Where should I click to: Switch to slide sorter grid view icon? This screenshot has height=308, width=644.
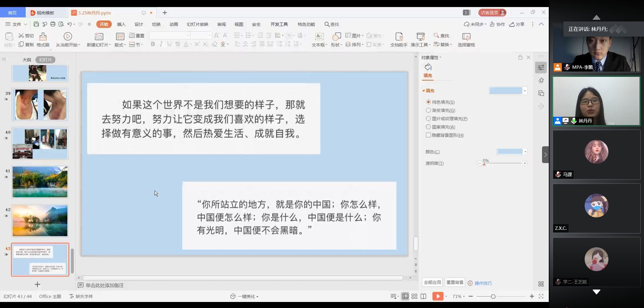415,296
